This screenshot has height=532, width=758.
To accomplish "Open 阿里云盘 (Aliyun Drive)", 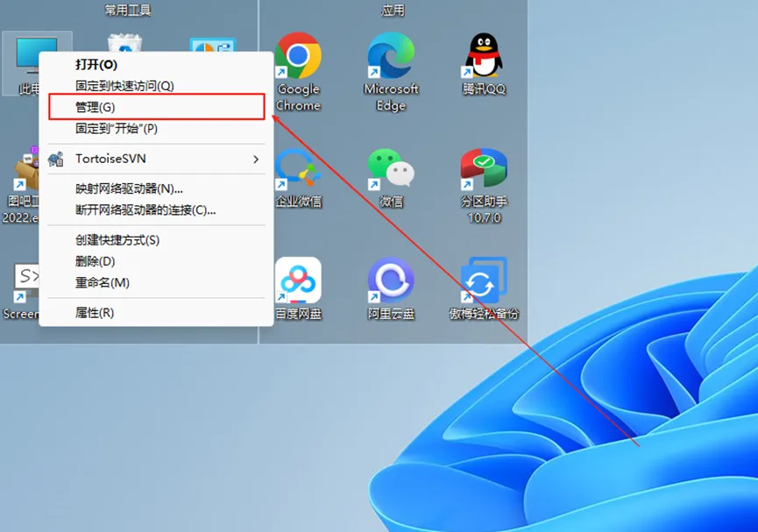I will click(391, 280).
